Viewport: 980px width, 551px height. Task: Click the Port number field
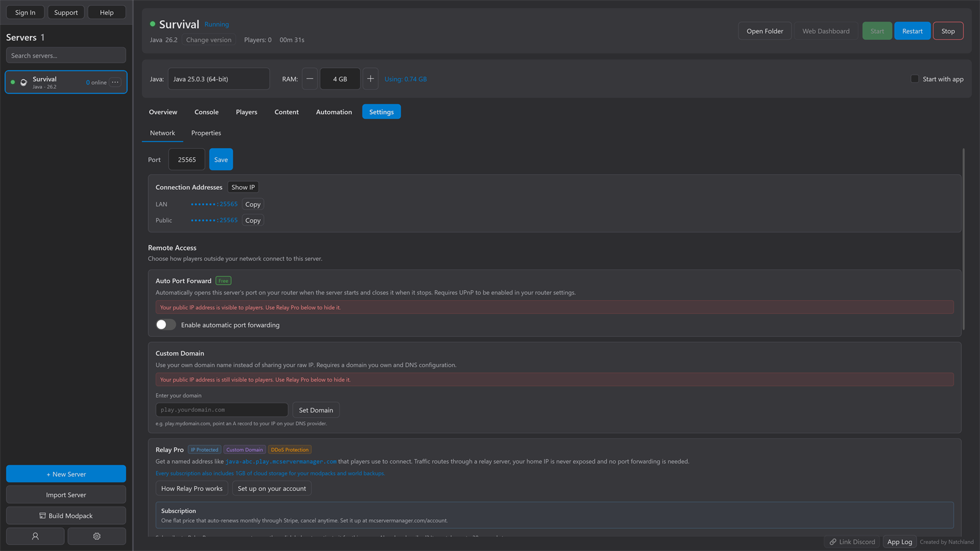tap(187, 160)
